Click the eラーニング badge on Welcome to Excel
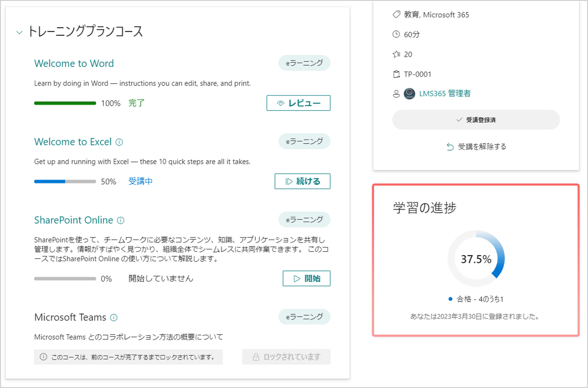 click(304, 141)
